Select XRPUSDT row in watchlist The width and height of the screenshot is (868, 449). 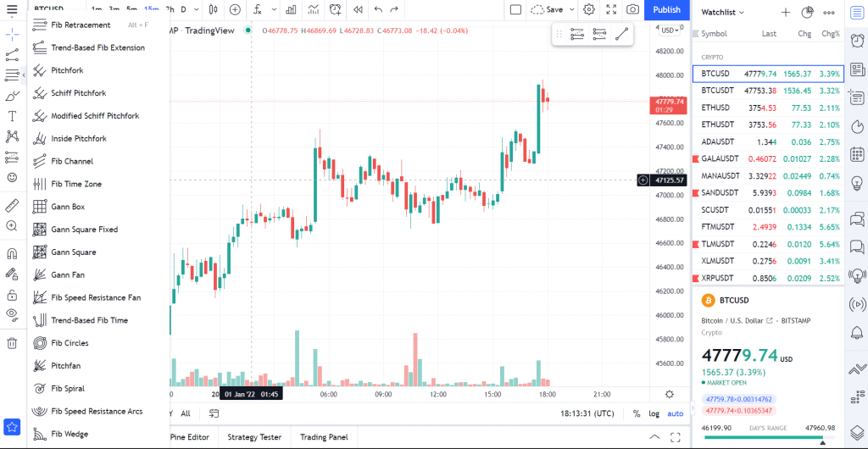click(768, 278)
